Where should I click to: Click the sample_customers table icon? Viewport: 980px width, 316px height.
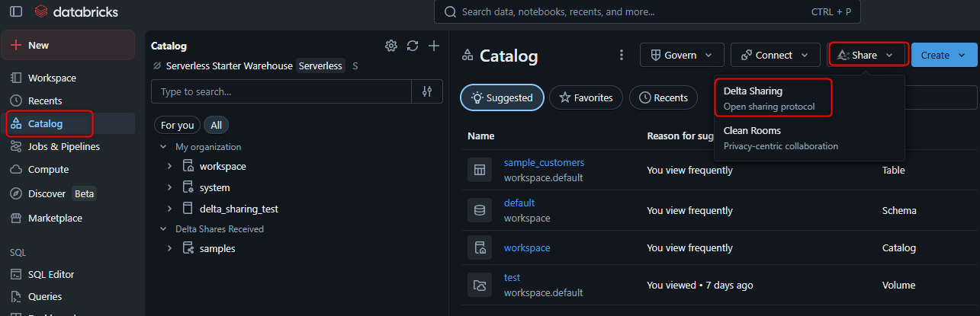pos(480,170)
